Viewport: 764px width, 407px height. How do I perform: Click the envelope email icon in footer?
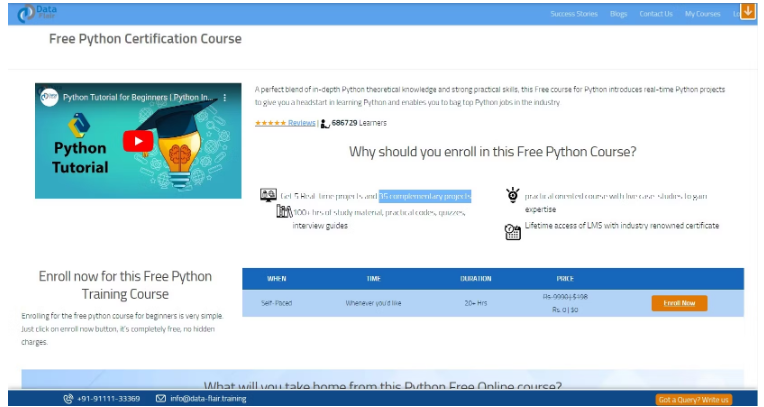(161, 399)
